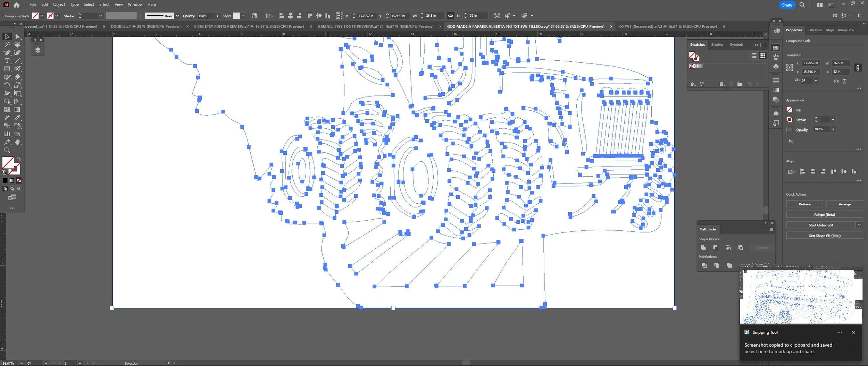
Task: Choose the Column Graph tool
Action: [x=7, y=134]
